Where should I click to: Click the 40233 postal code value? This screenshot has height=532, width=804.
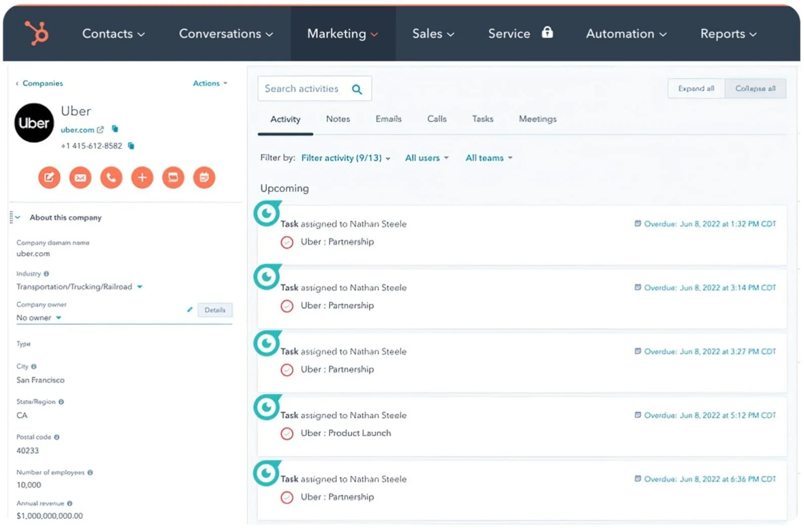click(x=27, y=451)
